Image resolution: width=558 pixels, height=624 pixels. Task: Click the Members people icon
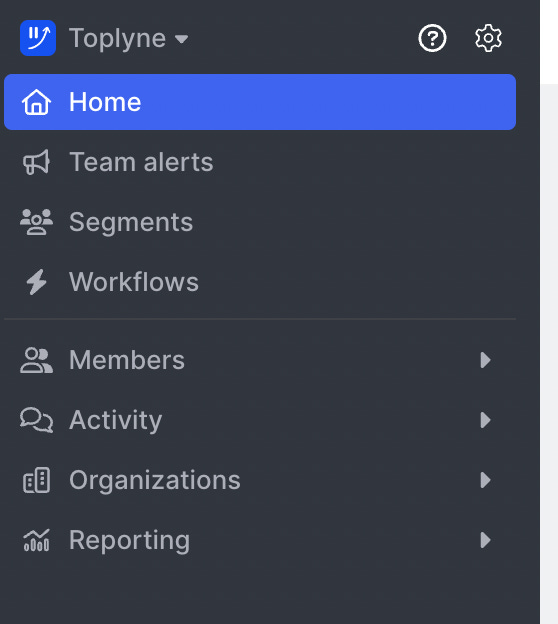[x=36, y=360]
